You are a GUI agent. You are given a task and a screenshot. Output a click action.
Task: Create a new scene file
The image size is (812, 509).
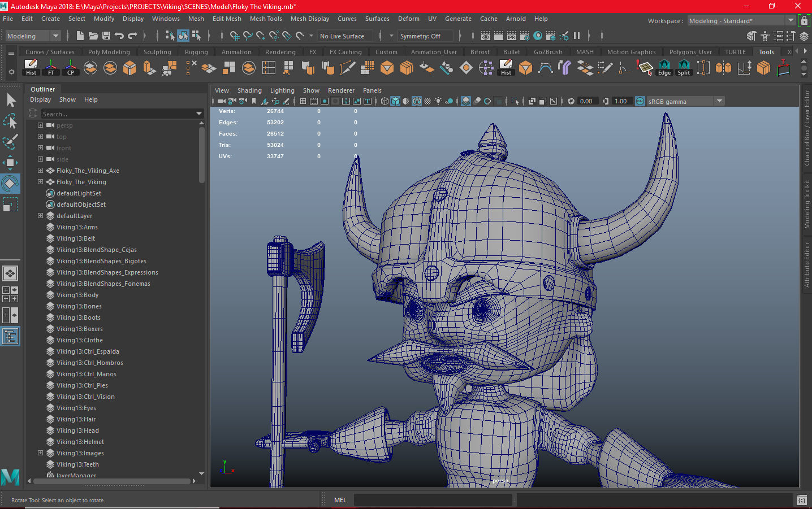pos(80,36)
